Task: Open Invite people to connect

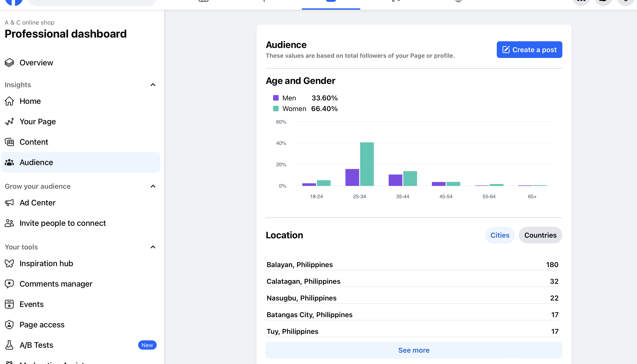Action: [80, 223]
